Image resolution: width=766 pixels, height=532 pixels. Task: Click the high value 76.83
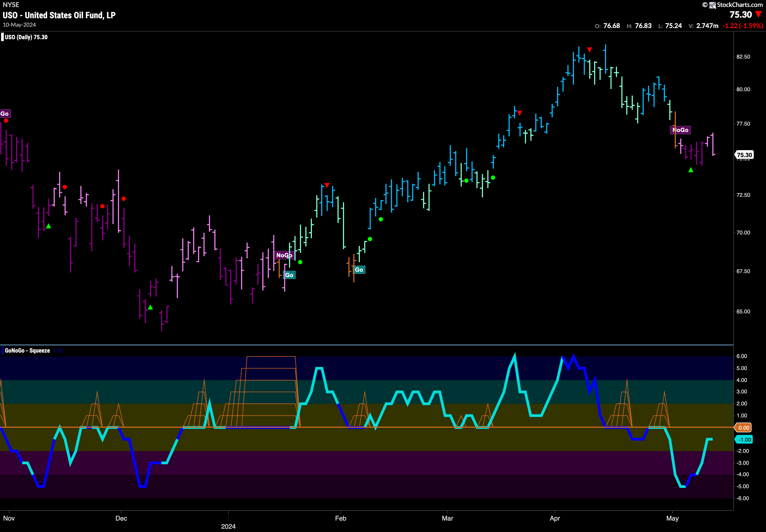[643, 26]
